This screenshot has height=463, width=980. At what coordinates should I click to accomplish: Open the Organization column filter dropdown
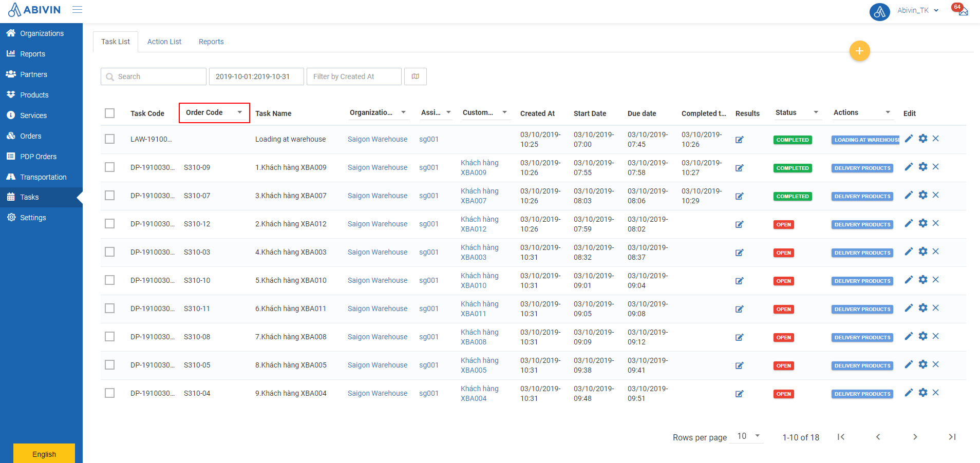tap(379, 112)
